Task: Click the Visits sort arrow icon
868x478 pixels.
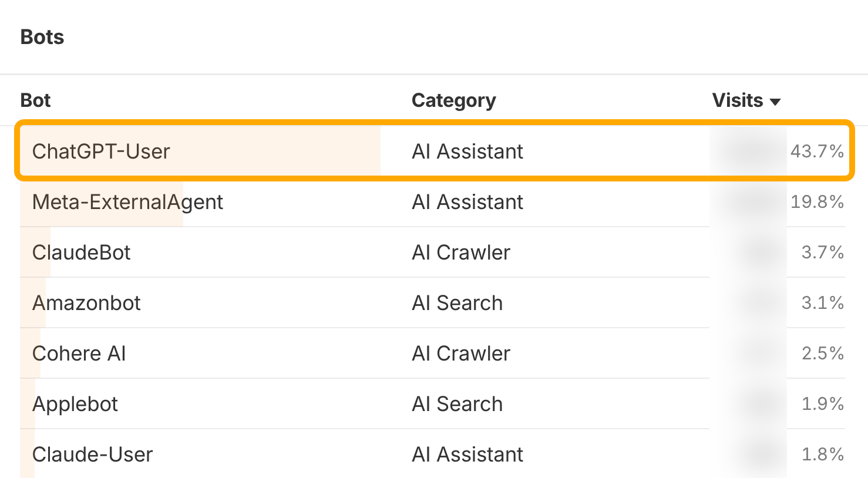Action: click(775, 102)
